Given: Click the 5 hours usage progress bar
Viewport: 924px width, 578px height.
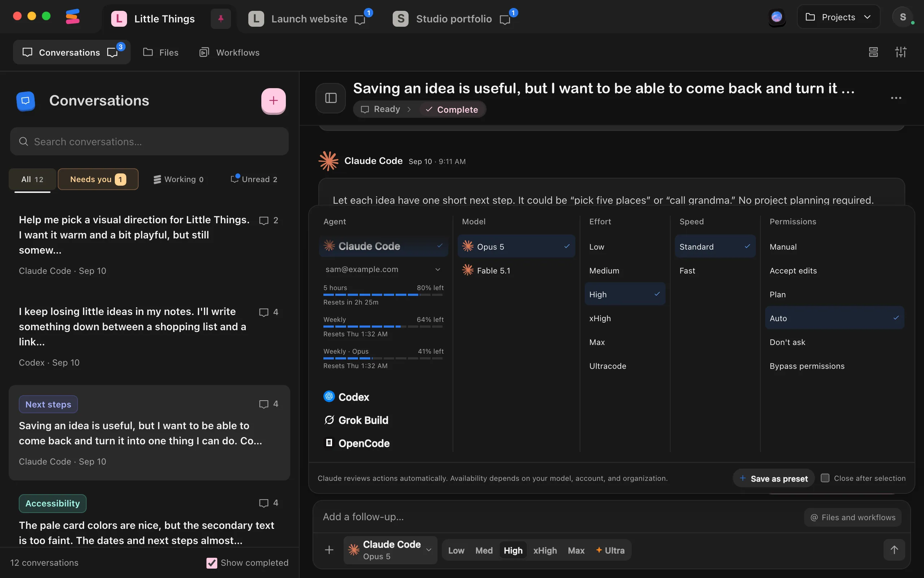Looking at the screenshot, I should 383,295.
